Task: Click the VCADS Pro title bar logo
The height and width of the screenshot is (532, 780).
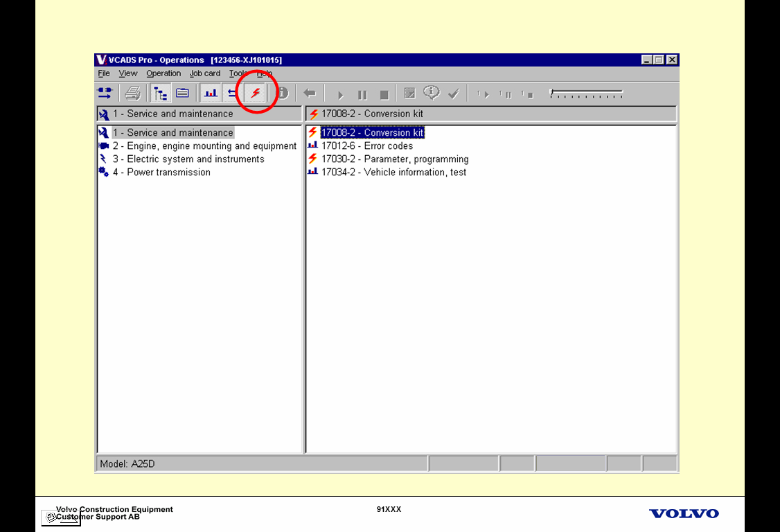Action: point(101,60)
